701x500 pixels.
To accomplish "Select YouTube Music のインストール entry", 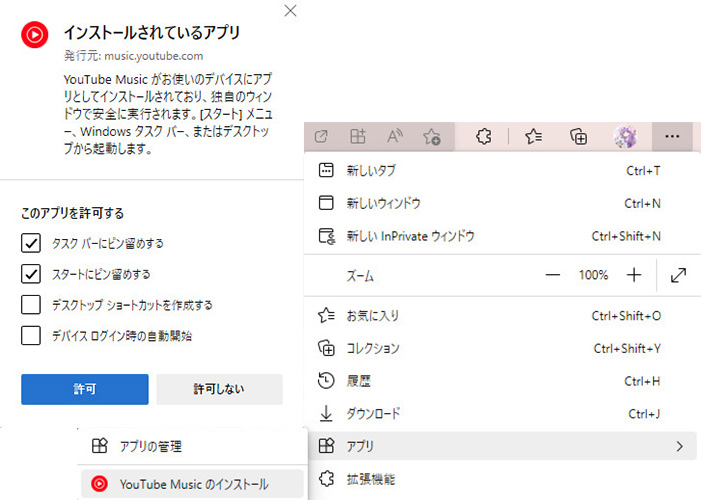I will [x=193, y=484].
